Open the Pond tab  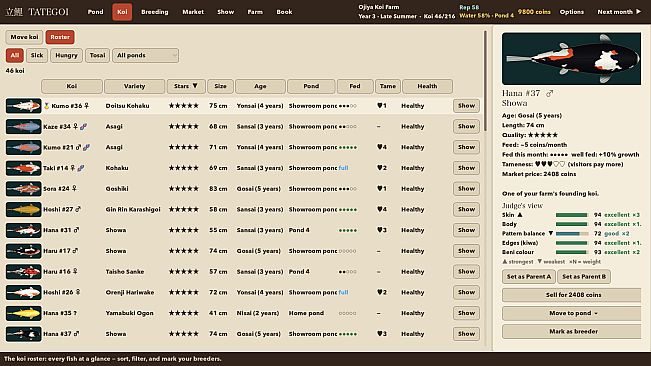(95, 12)
